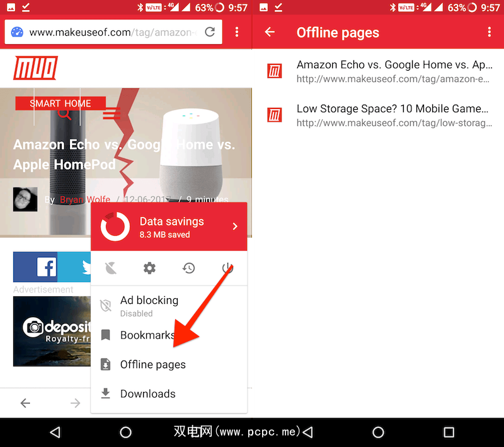This screenshot has height=447, width=504.
Task: Open the Offline pages overflow menu
Action: (x=490, y=32)
